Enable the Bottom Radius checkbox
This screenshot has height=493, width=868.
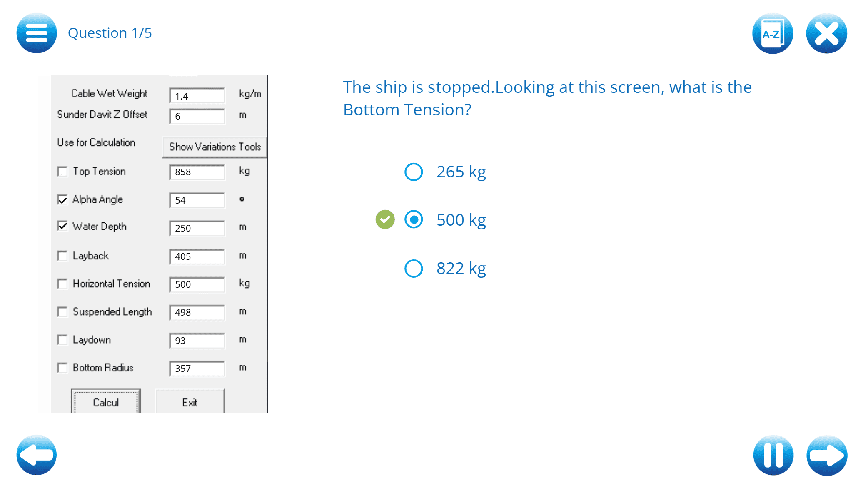62,368
